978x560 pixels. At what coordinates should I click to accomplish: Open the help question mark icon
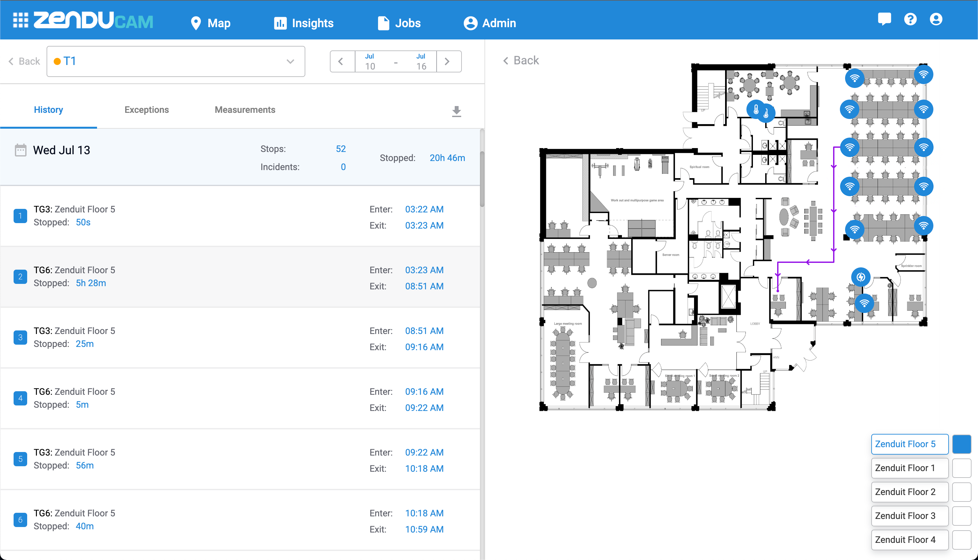click(x=910, y=19)
